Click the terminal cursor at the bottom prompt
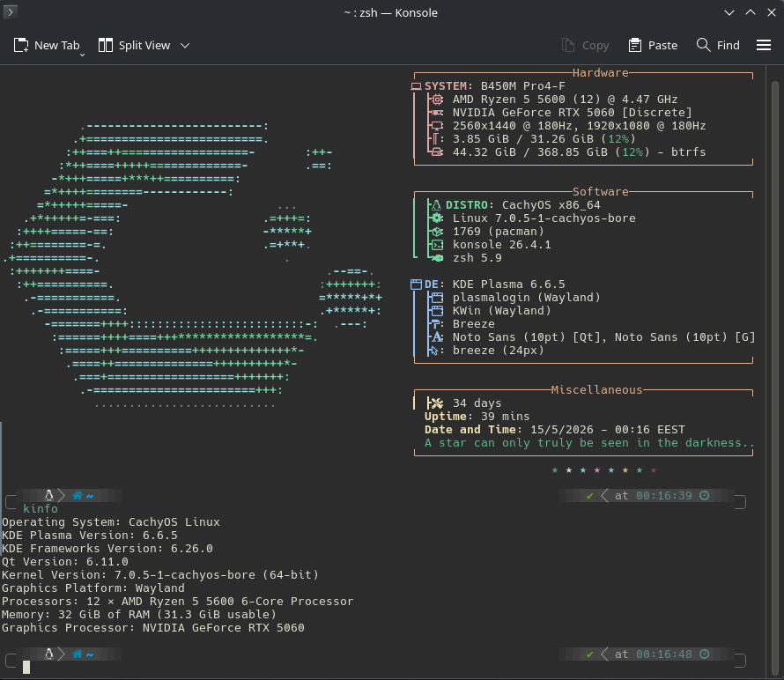784x680 pixels. pos(26,667)
